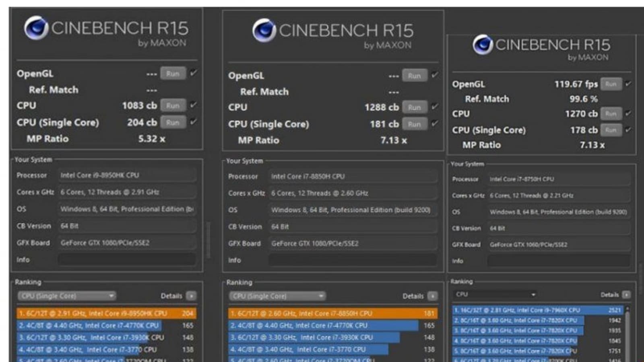Open the ranking type dropdown in i7-8850H window
Image resolution: width=644 pixels, height=362 pixels.
pos(277,296)
